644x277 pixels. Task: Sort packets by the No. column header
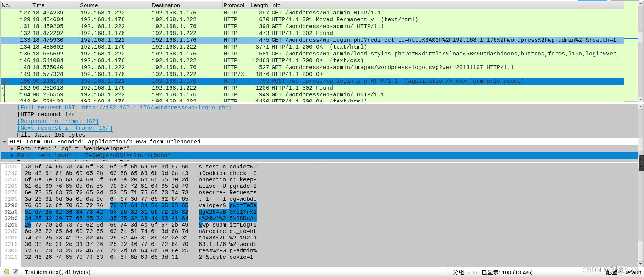16,5
